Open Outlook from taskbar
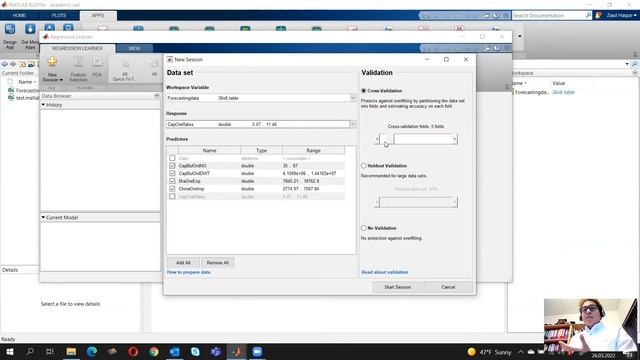Image resolution: width=640 pixels, height=360 pixels. [x=175, y=351]
